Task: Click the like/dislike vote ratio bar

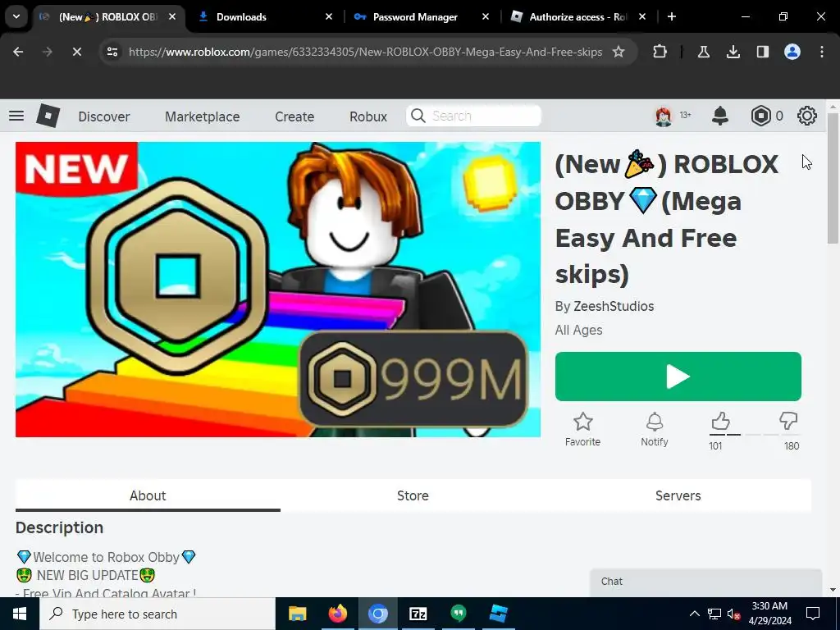Action: click(x=755, y=435)
